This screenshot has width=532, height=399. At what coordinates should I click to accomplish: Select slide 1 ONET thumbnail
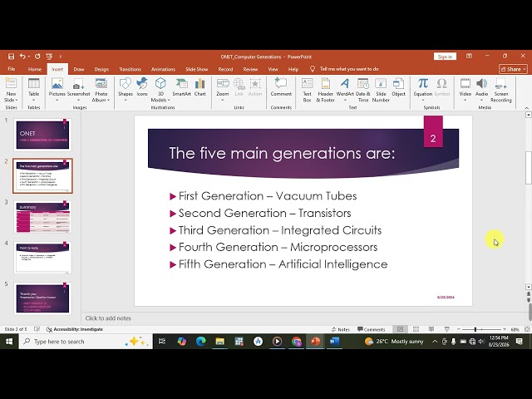pyautogui.click(x=42, y=135)
